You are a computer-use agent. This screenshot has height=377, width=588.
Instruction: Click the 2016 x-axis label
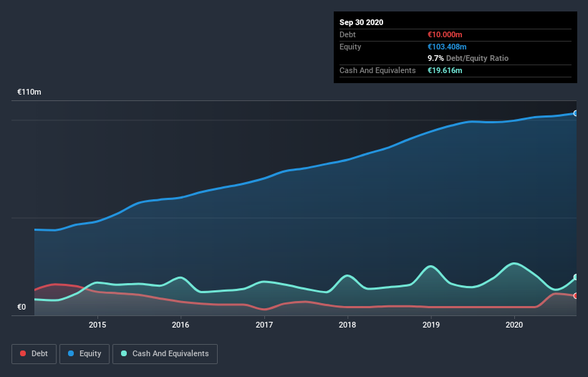pyautogui.click(x=180, y=325)
